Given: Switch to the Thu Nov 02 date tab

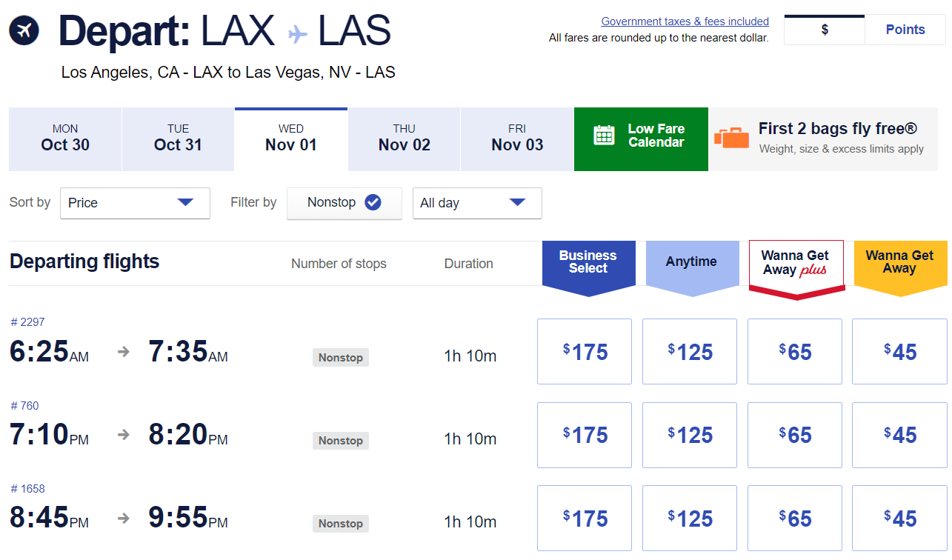Looking at the screenshot, I should [x=403, y=139].
